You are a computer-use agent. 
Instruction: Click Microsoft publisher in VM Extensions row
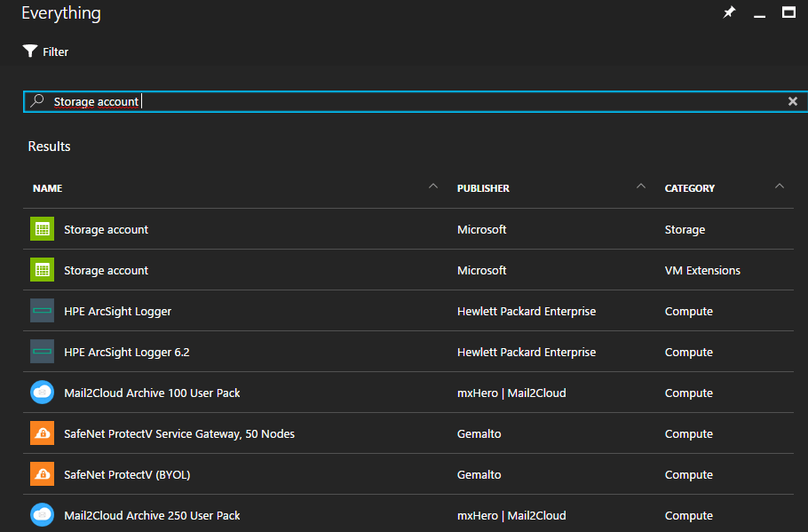482,270
